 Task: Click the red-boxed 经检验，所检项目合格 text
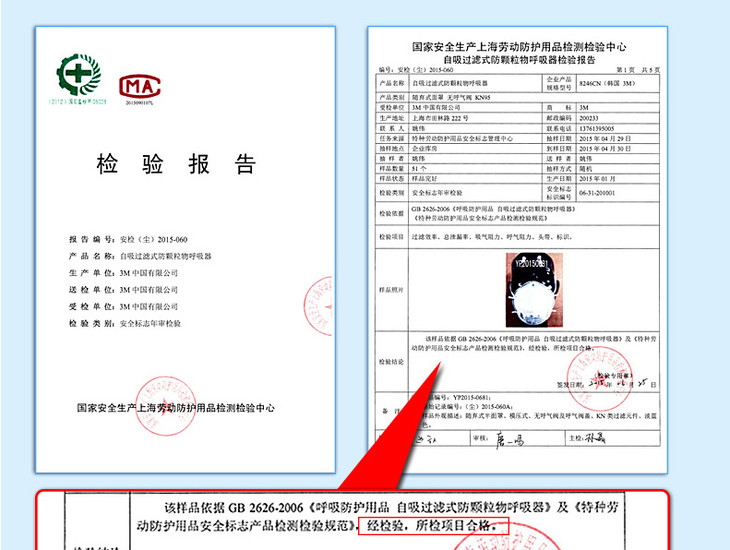tap(437, 527)
